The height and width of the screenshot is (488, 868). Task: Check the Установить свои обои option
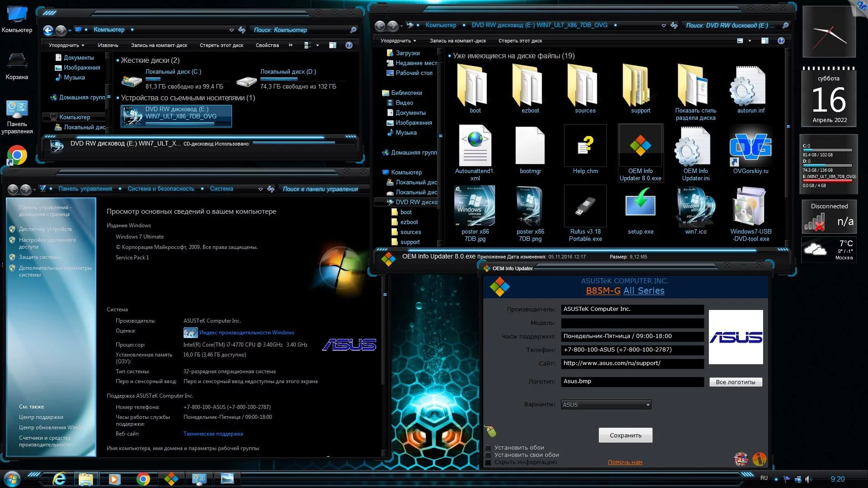pos(488,455)
